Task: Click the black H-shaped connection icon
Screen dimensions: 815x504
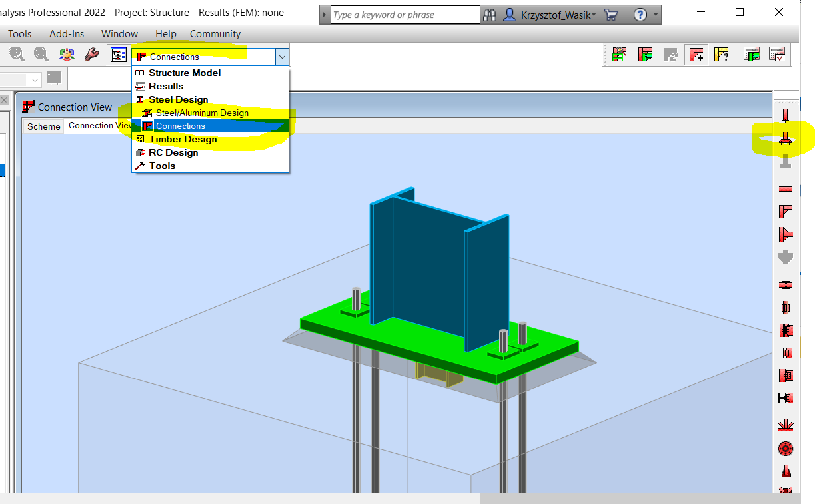Action: [786, 398]
